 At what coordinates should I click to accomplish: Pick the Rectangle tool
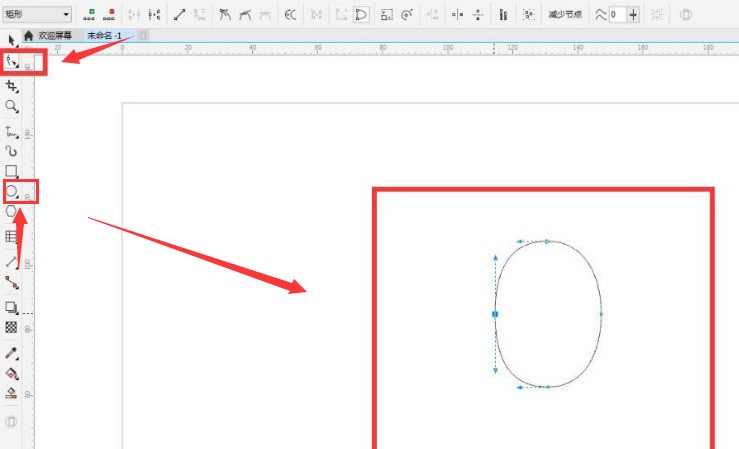(x=12, y=171)
